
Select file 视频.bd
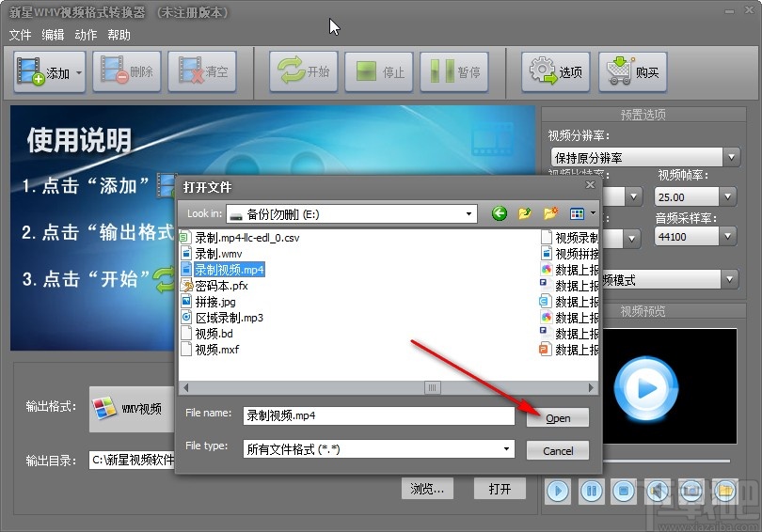[214, 334]
